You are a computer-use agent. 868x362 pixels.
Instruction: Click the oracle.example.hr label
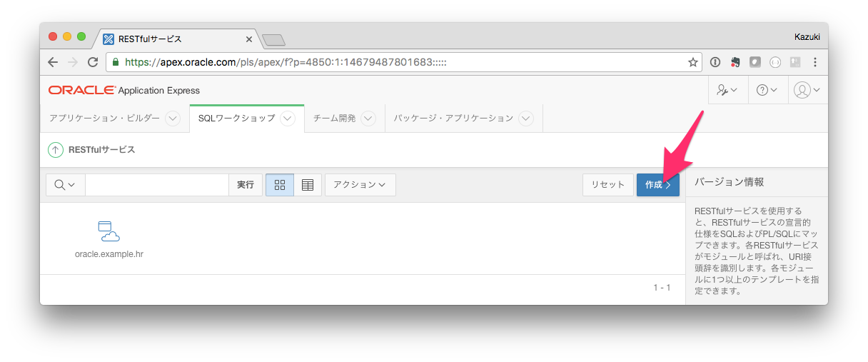(109, 253)
